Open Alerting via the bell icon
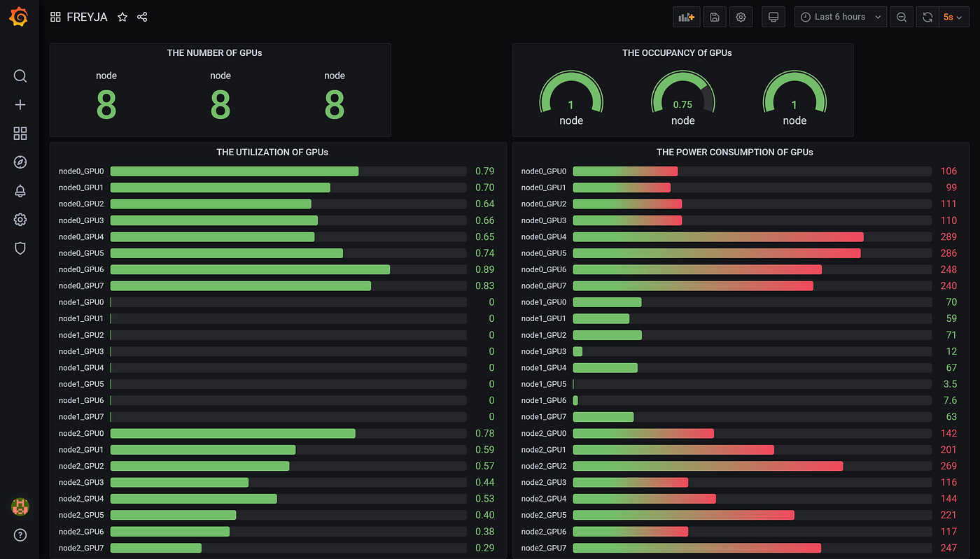 (20, 190)
